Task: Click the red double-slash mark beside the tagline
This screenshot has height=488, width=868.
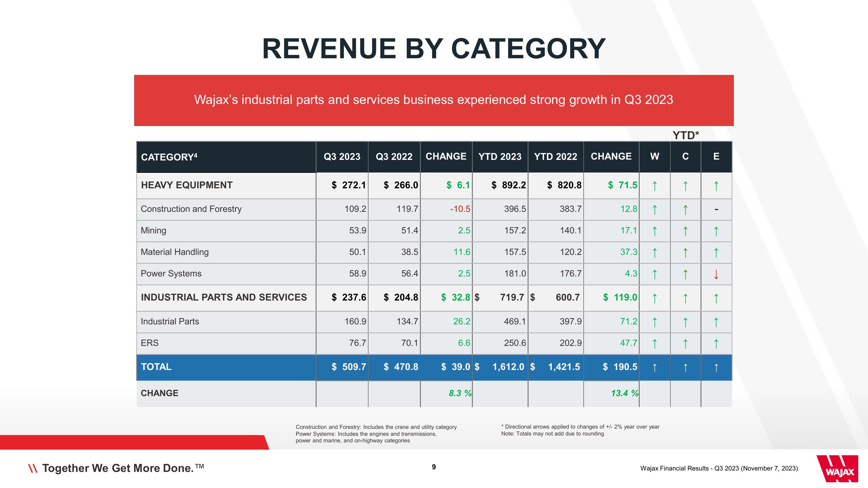Action: (32, 468)
